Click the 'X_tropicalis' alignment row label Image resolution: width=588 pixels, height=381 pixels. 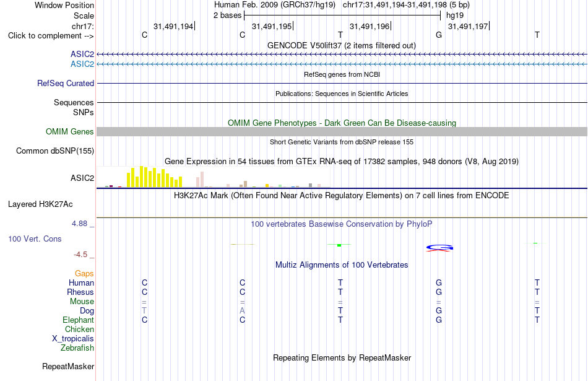[x=73, y=339]
